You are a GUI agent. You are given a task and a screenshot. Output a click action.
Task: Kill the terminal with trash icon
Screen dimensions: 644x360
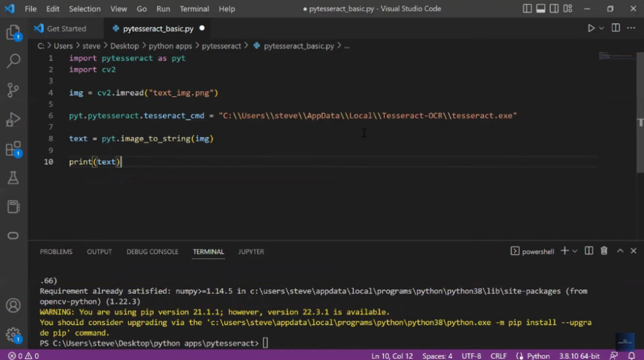coord(604,251)
